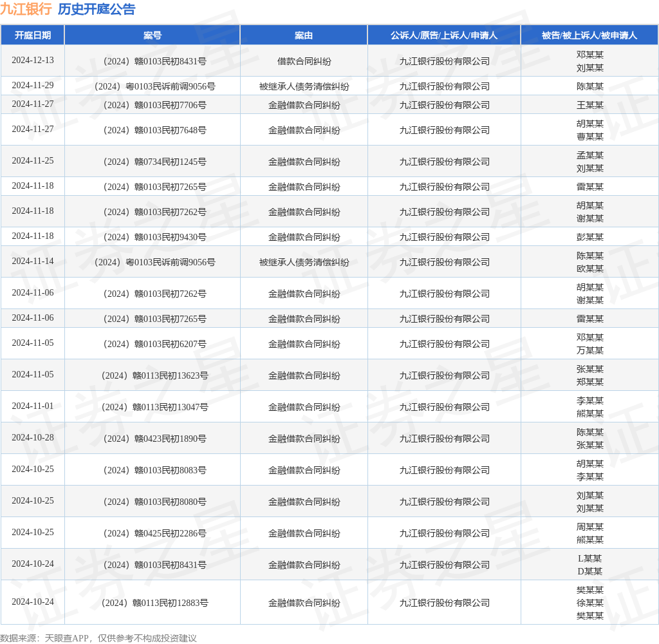This screenshot has width=659, height=644.
Task: Open case number 赣0103民初7706号
Action: click(x=153, y=105)
